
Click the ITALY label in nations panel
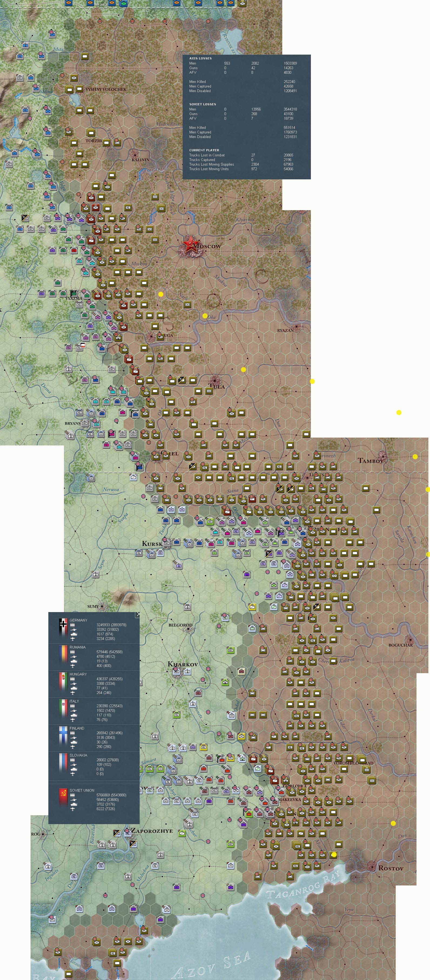(x=74, y=701)
